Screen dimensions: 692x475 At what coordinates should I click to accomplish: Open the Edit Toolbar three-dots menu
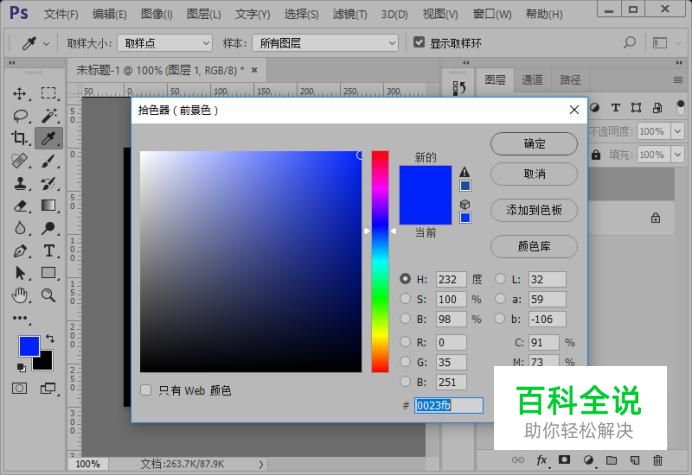(20, 318)
